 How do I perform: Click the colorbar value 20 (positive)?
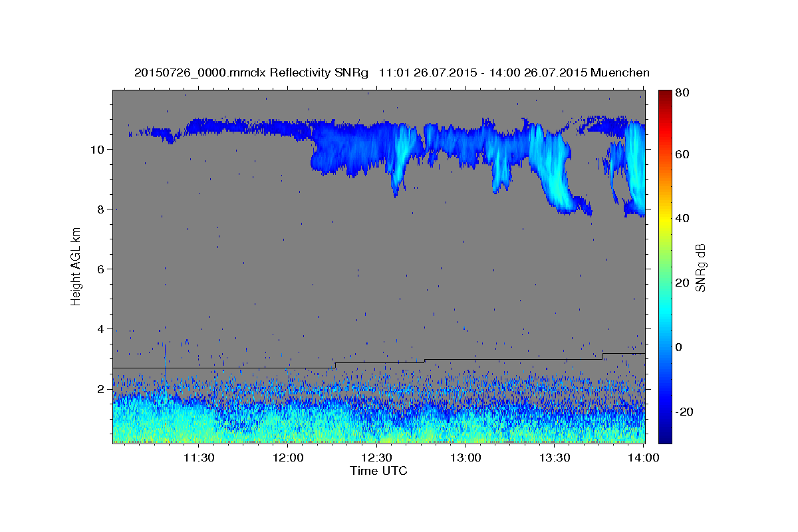pyautogui.click(x=683, y=283)
